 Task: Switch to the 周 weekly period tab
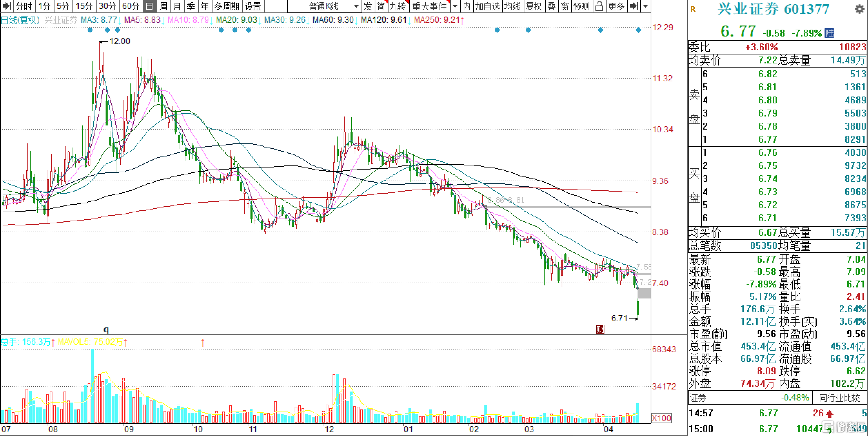click(x=164, y=6)
